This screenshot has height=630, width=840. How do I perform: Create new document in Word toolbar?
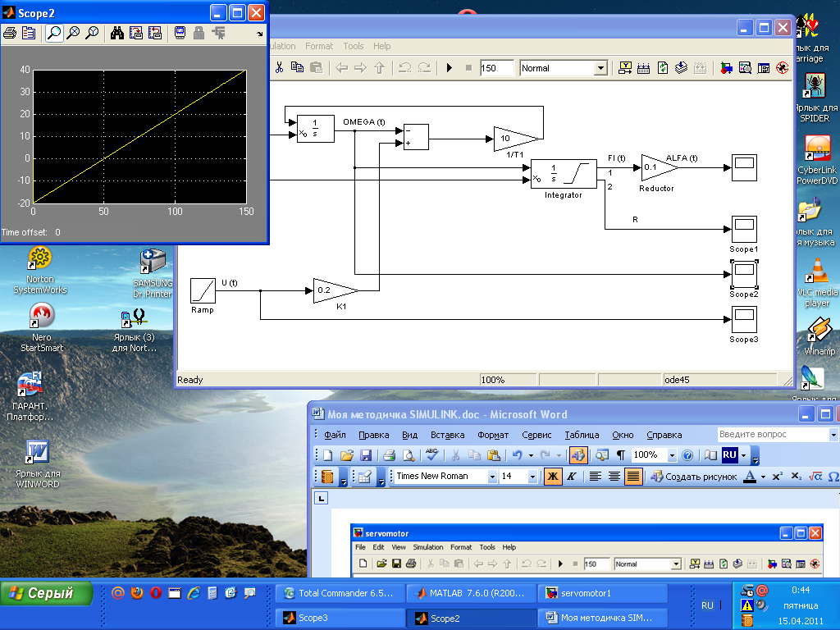pyautogui.click(x=327, y=455)
